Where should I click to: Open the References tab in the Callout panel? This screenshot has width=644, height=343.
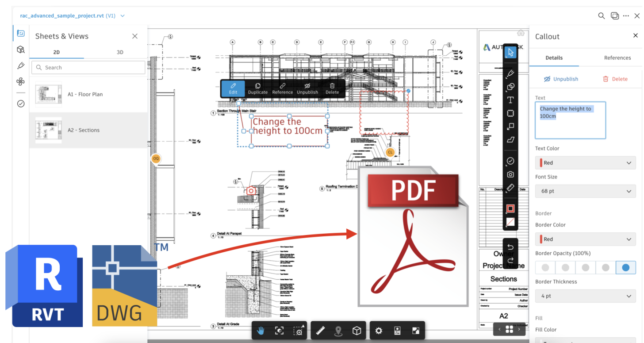pos(617,58)
